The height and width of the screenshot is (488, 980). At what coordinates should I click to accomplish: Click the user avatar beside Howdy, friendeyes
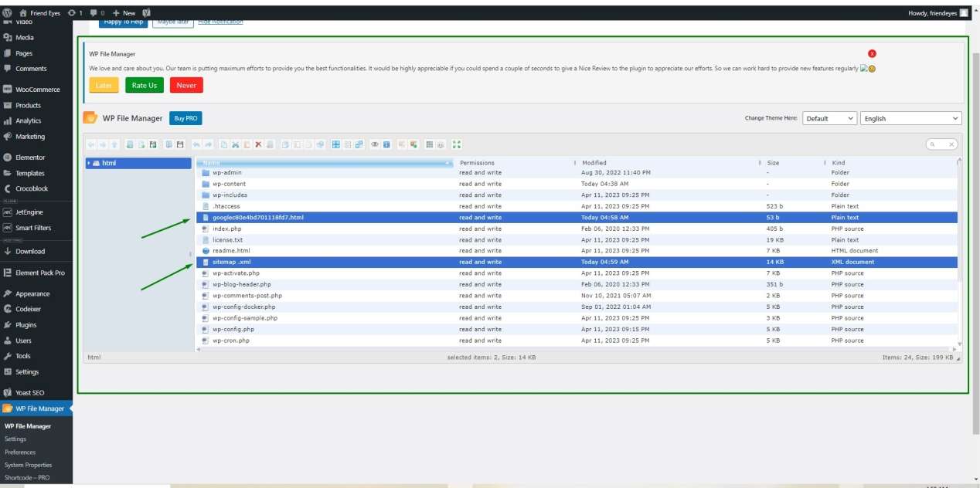coord(964,12)
